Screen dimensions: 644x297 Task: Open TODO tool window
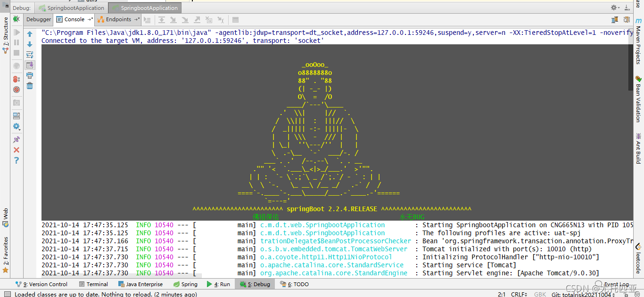click(295, 284)
